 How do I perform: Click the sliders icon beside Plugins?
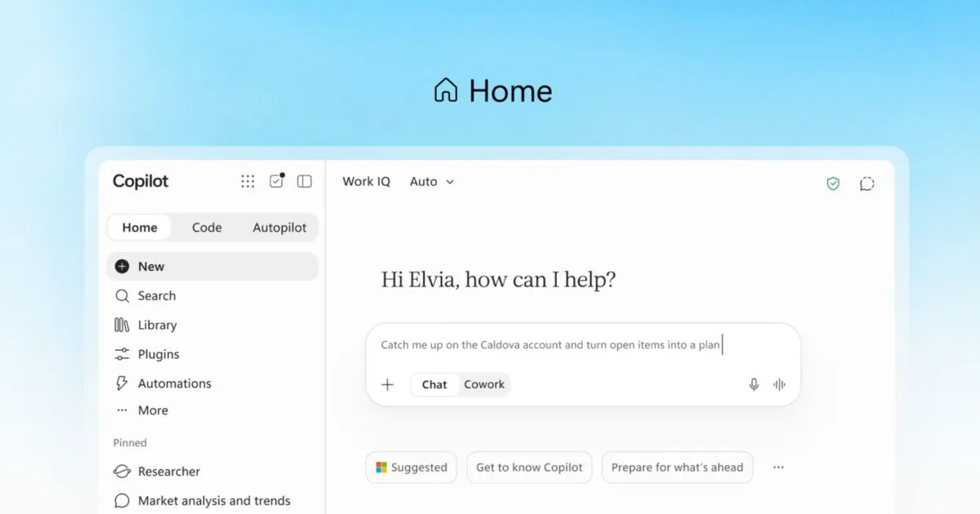[122, 354]
